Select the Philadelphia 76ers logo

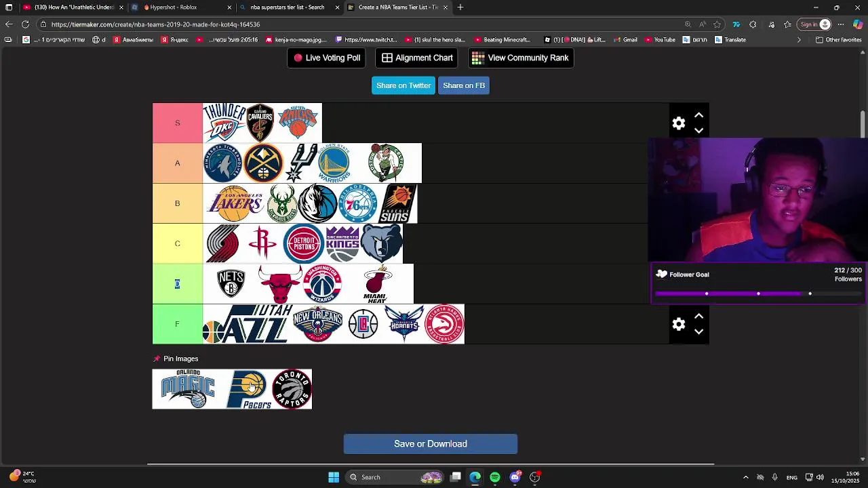coord(357,203)
